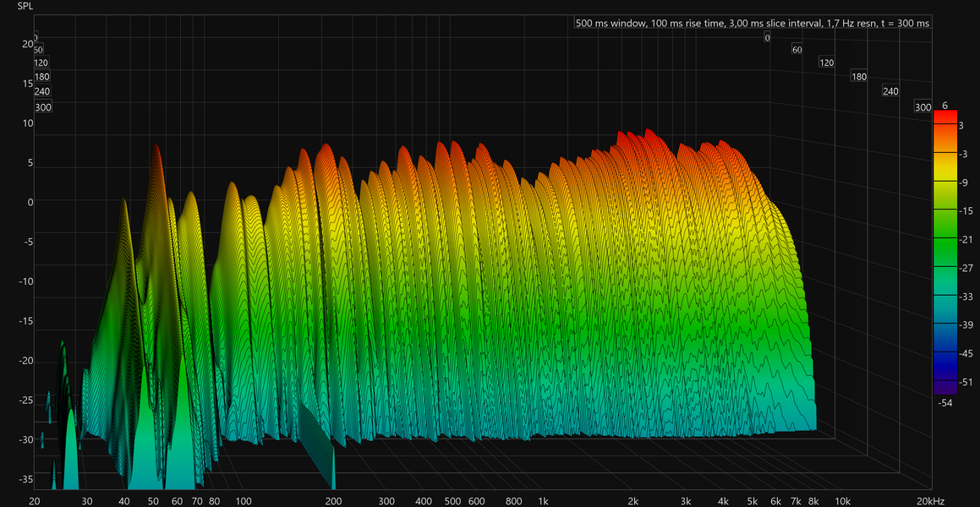Click the '-9' color legend value
The image size is (980, 507).
point(963,183)
